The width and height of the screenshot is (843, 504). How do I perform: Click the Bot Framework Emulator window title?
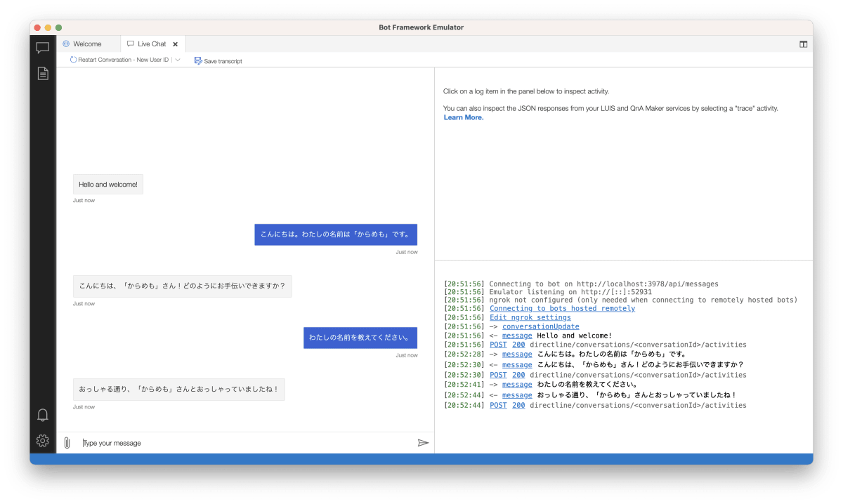click(x=421, y=27)
